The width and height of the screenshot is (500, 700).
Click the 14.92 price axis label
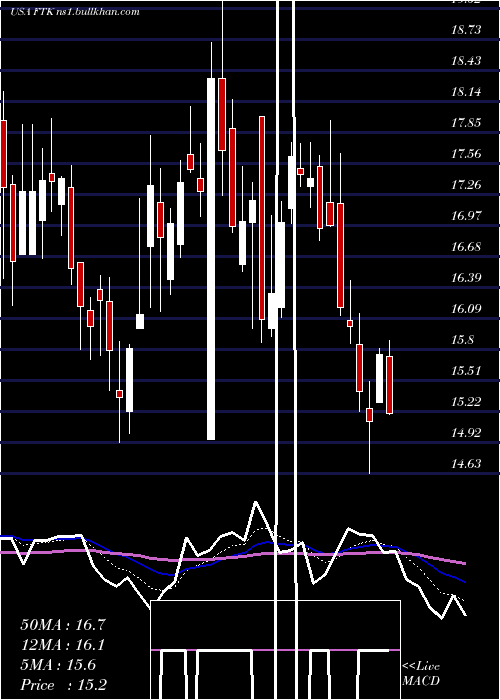tap(466, 433)
